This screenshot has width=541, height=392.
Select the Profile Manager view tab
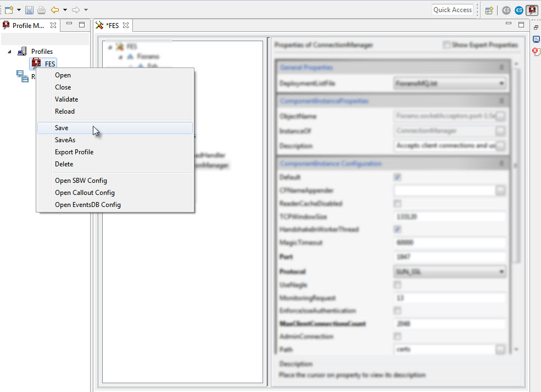29,25
